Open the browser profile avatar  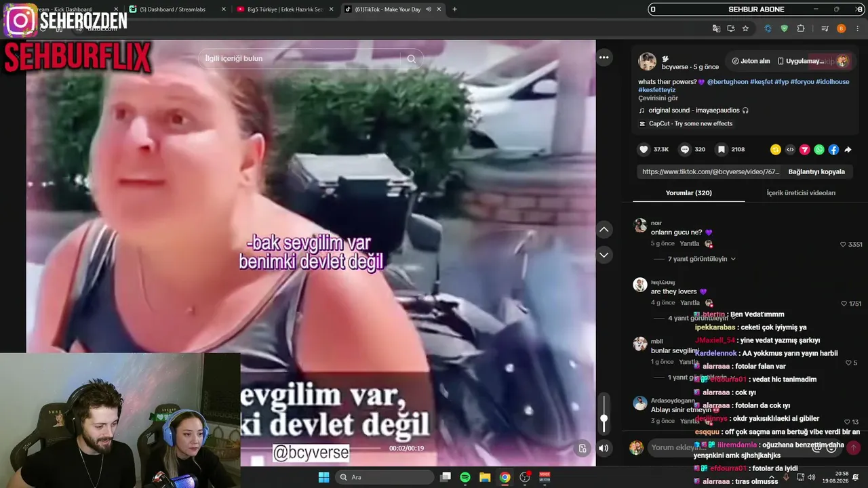[841, 28]
